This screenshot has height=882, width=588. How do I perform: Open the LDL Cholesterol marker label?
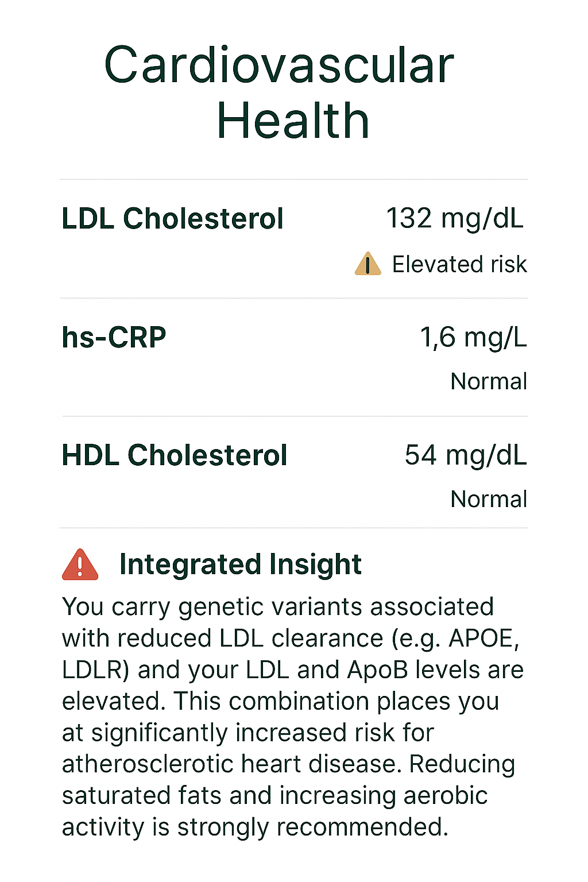172,219
